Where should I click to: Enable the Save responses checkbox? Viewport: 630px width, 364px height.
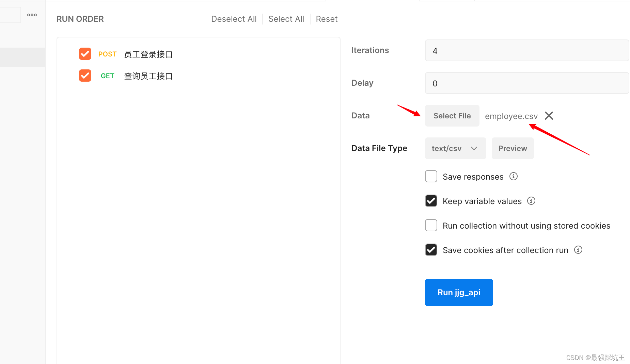click(x=431, y=176)
